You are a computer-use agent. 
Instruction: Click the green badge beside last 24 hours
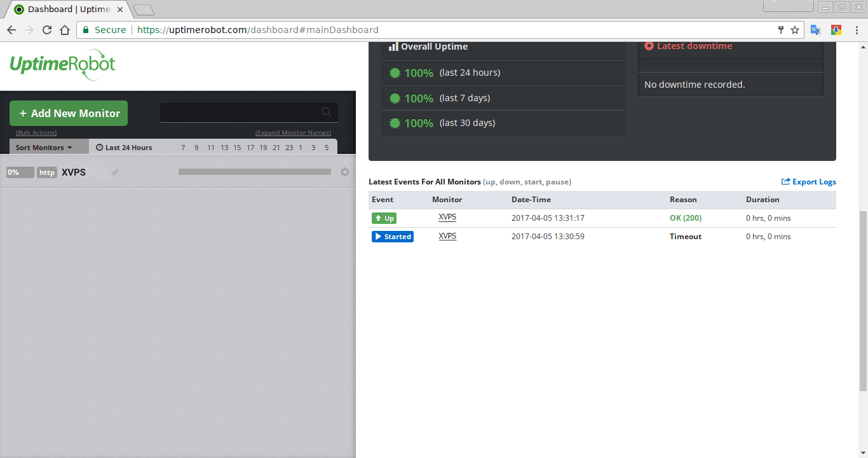pyautogui.click(x=395, y=73)
